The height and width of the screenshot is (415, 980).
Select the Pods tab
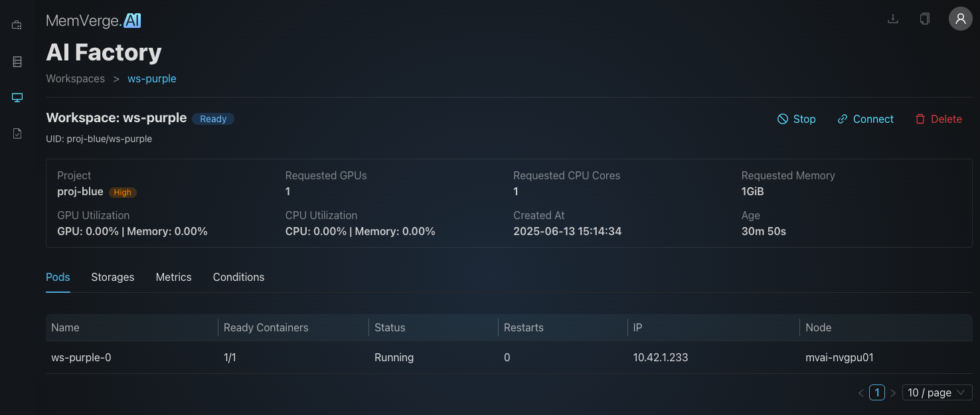coord(58,277)
